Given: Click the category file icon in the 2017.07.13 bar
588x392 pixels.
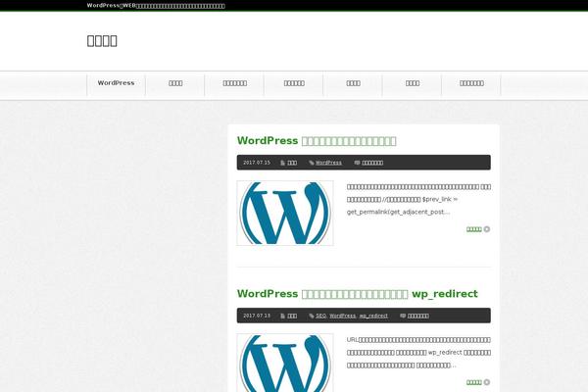Looking at the screenshot, I should [283, 316].
